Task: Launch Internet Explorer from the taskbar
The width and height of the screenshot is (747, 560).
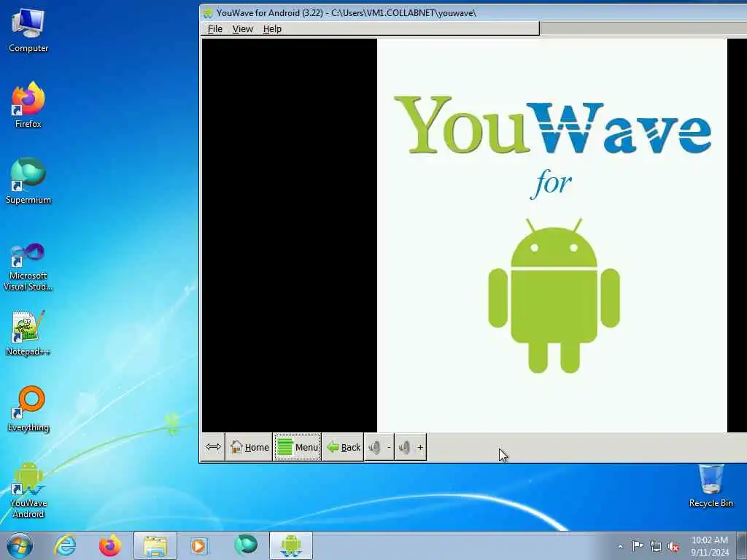Action: 65,545
